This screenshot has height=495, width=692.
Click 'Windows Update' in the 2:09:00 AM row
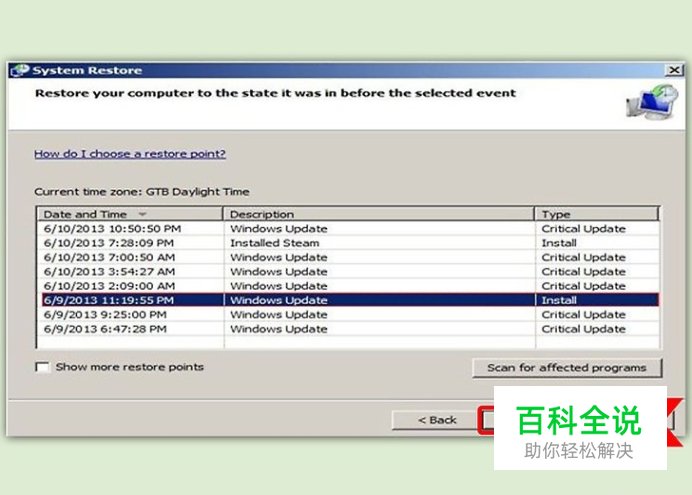click(x=278, y=286)
